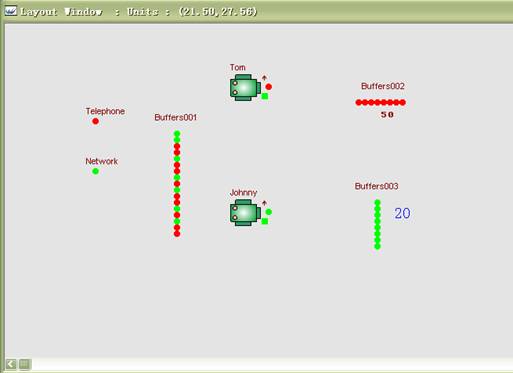
Task: Click the Telephone label text
Action: tap(105, 111)
